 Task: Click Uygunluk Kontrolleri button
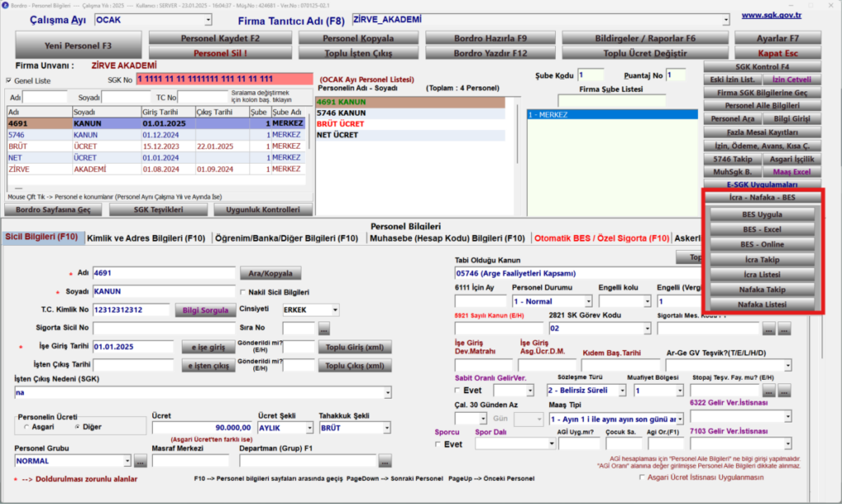point(262,210)
